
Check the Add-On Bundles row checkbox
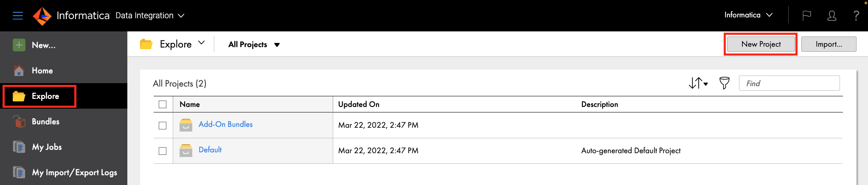coord(163,126)
